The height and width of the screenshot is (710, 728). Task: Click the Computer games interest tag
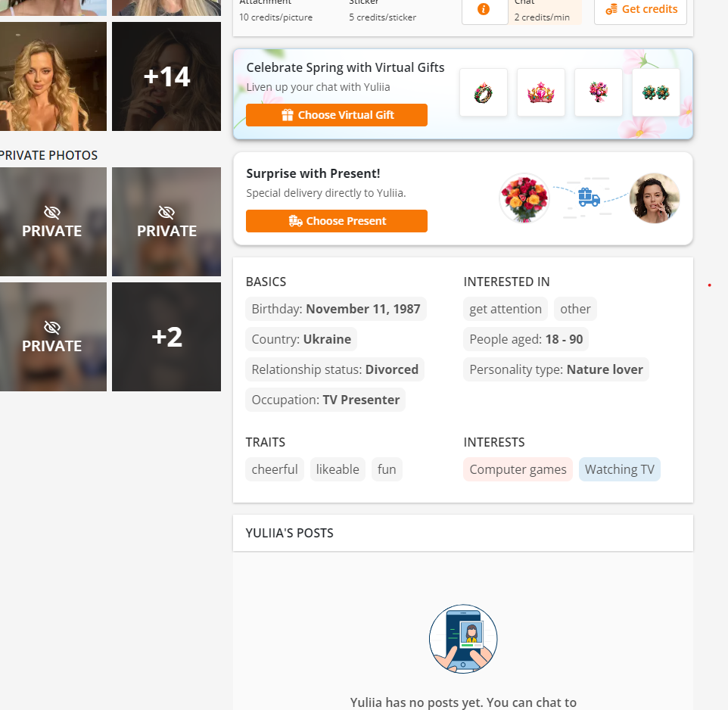518,469
